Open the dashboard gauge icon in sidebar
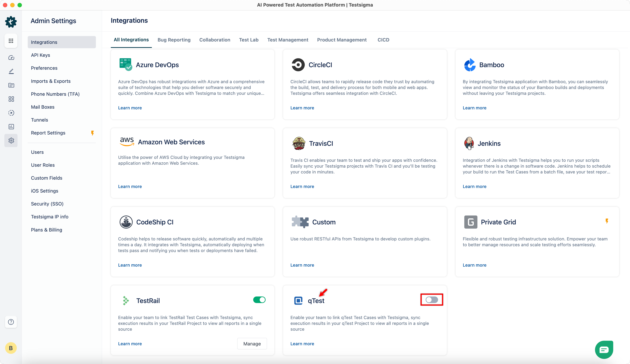The height and width of the screenshot is (364, 630). coord(11,58)
